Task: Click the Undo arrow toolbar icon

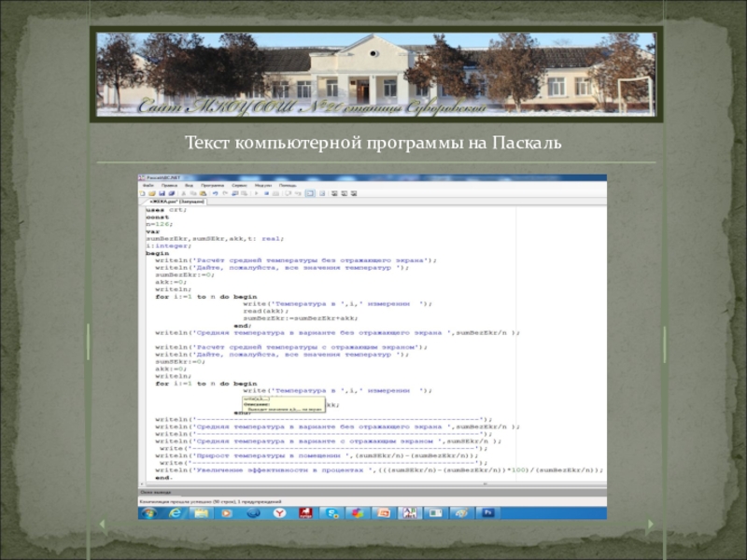Action: point(214,193)
